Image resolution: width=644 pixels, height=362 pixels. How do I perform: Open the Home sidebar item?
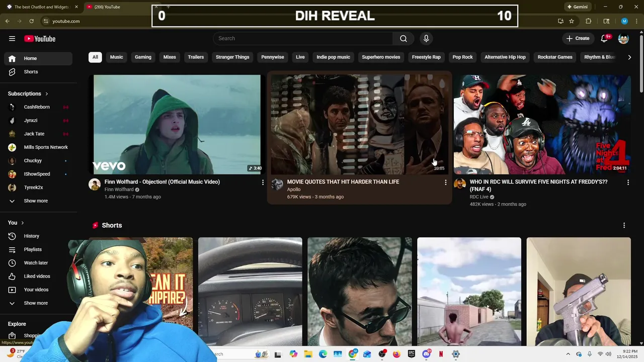(38, 58)
